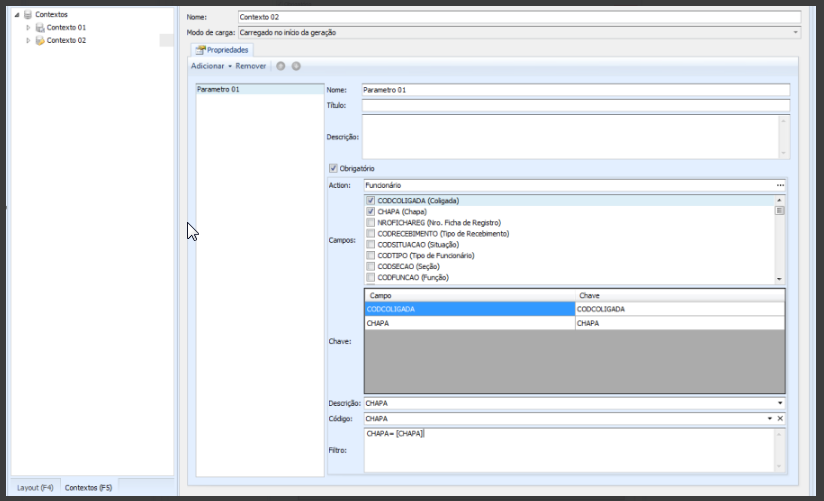
Task: Click the Adicionar button
Action: pos(208,66)
